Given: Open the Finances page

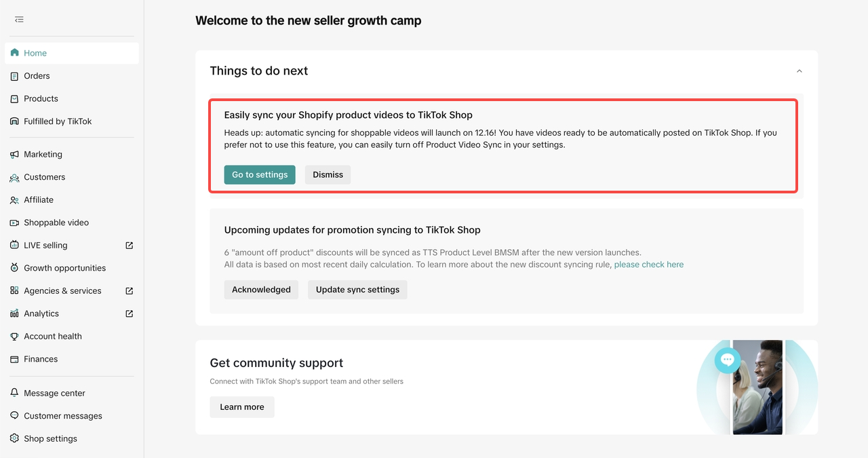Looking at the screenshot, I should 41,359.
